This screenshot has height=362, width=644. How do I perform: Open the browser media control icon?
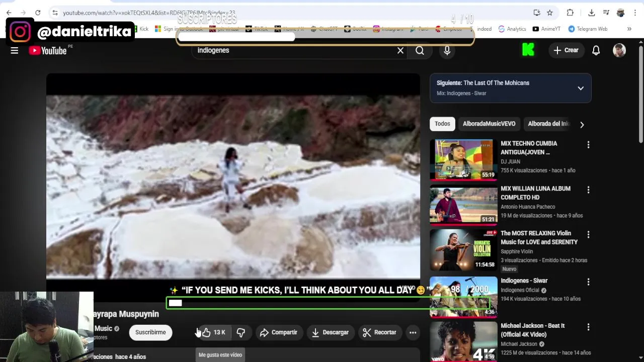(606, 13)
